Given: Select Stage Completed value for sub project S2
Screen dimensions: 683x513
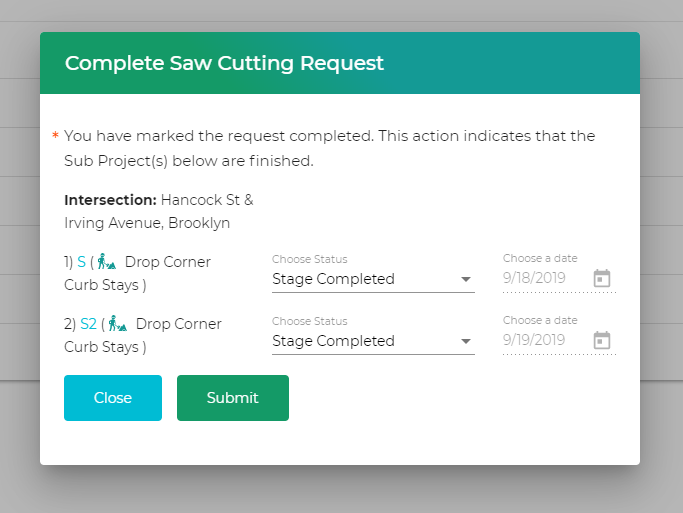Looking at the screenshot, I should coord(334,341).
